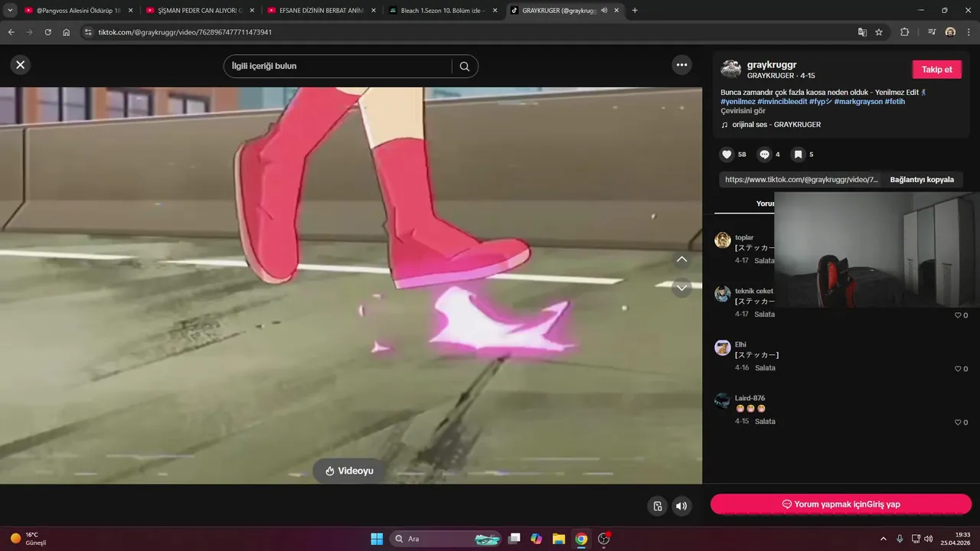Open 'orijinal ses - GRAYKRUGER' sound link
980x551 pixels.
tap(776, 125)
